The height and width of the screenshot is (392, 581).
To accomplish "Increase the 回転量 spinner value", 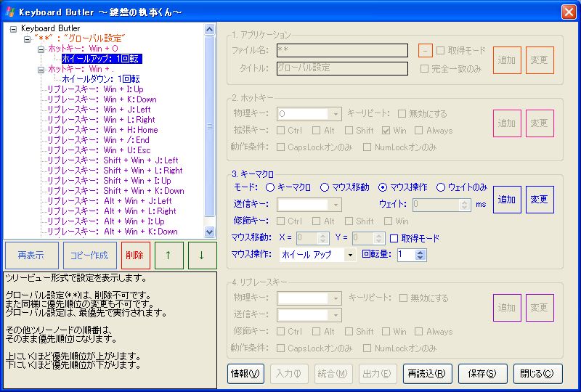I will click(x=420, y=252).
